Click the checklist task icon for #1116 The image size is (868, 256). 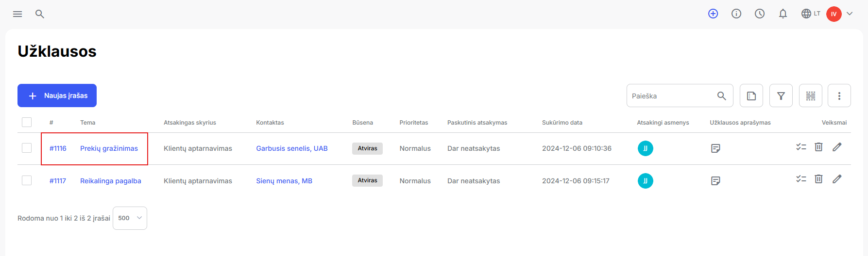[801, 147]
